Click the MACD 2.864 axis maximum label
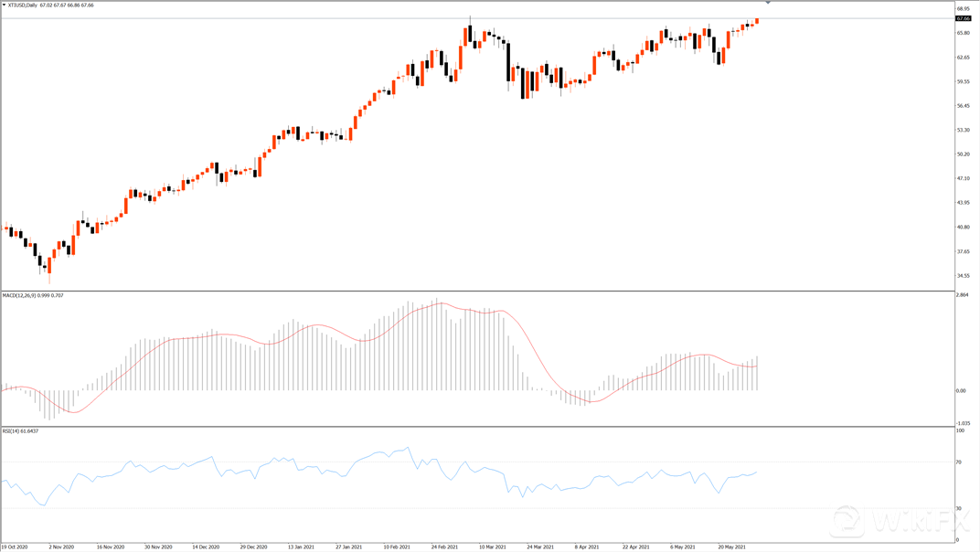 [963, 295]
